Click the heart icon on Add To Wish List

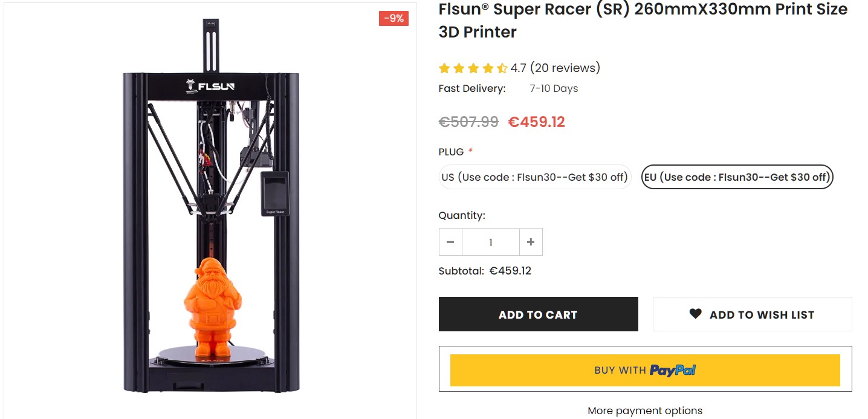coord(694,314)
